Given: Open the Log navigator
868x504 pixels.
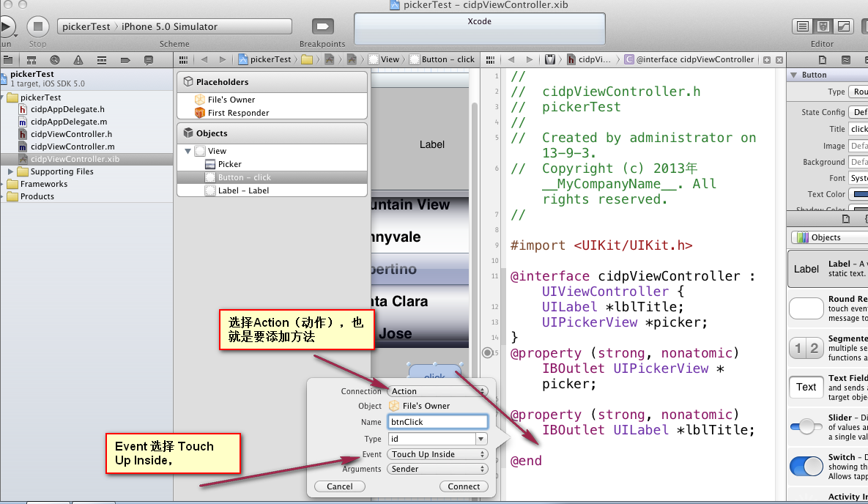Looking at the screenshot, I should click(149, 60).
